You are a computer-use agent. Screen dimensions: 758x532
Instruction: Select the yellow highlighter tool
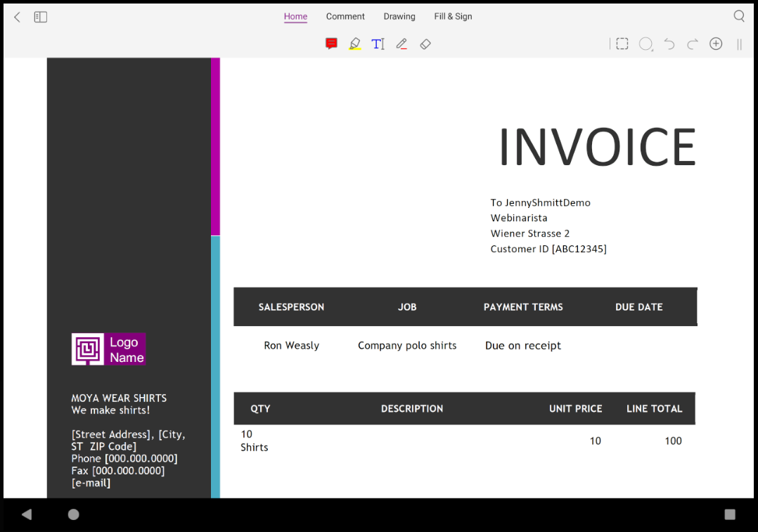click(355, 44)
